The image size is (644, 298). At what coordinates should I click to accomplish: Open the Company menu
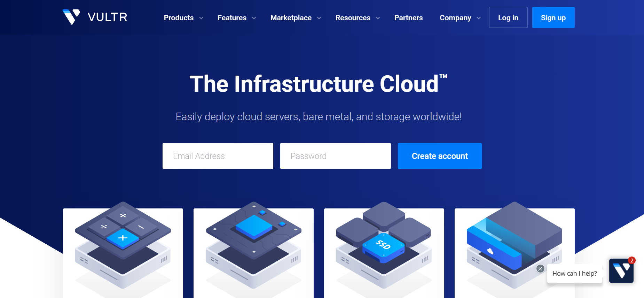click(x=455, y=18)
